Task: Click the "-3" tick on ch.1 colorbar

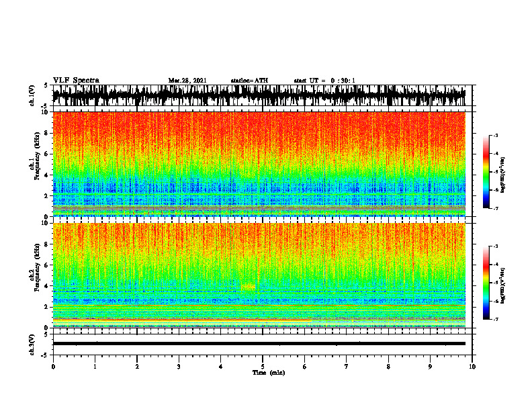Action: (x=496, y=136)
